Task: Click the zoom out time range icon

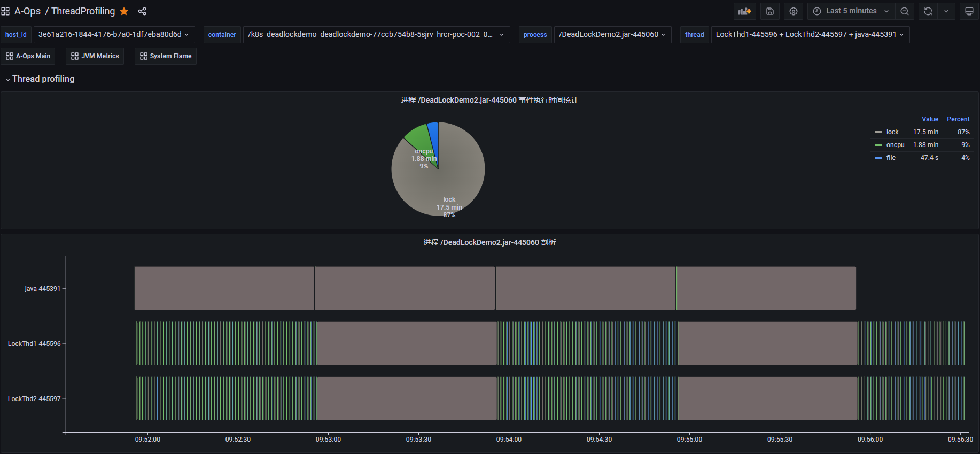Action: click(904, 11)
